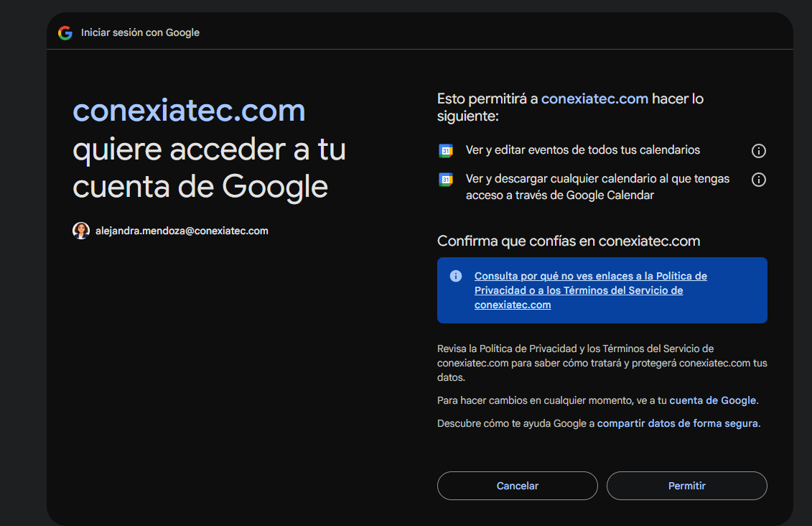Click the Google "G" logo icon
This screenshot has width=812, height=526.
65,32
